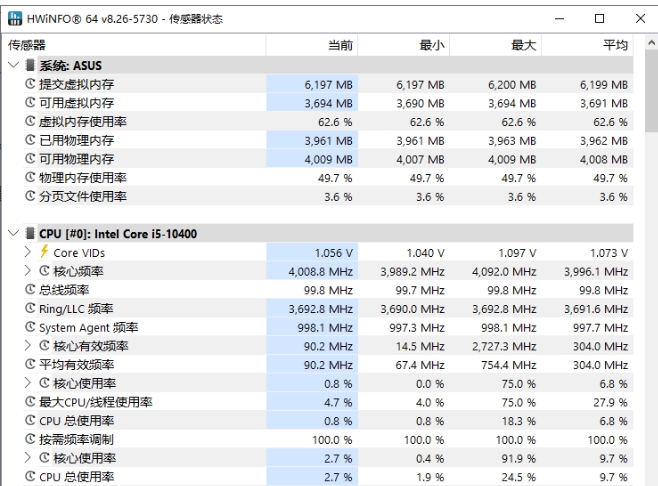Click the clock icon of 平均有效频率
This screenshot has height=486, width=658.
(30, 364)
